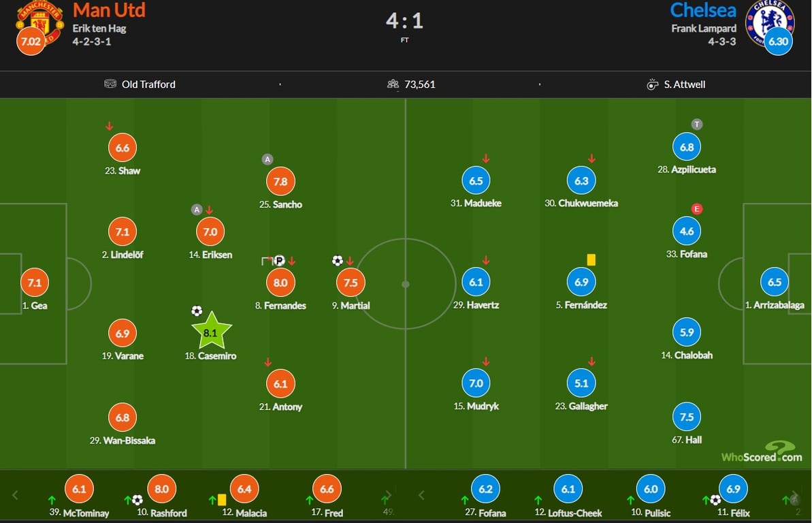Select Rashford's 8.0 rating on the bench
The height and width of the screenshot is (523, 812).
(x=161, y=488)
